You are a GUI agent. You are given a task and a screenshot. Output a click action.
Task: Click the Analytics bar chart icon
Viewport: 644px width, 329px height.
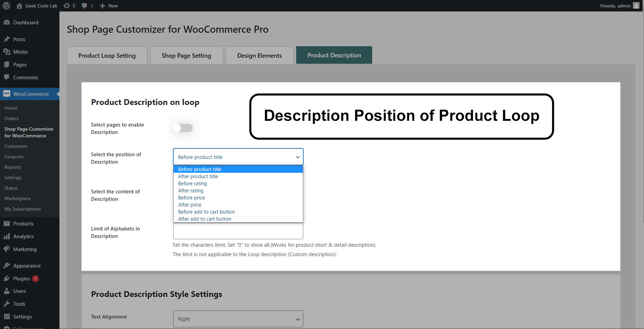[x=7, y=236]
